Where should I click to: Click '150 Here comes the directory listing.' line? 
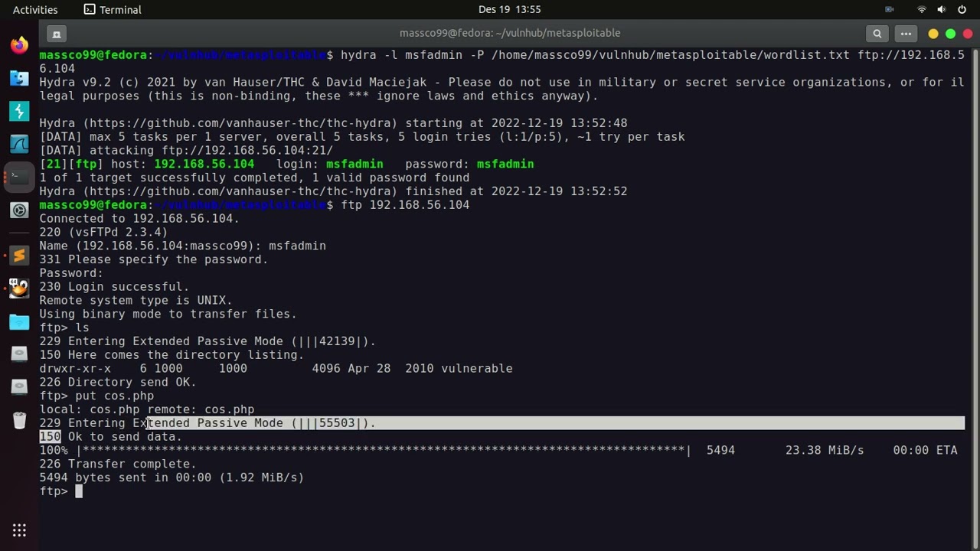[x=171, y=355]
